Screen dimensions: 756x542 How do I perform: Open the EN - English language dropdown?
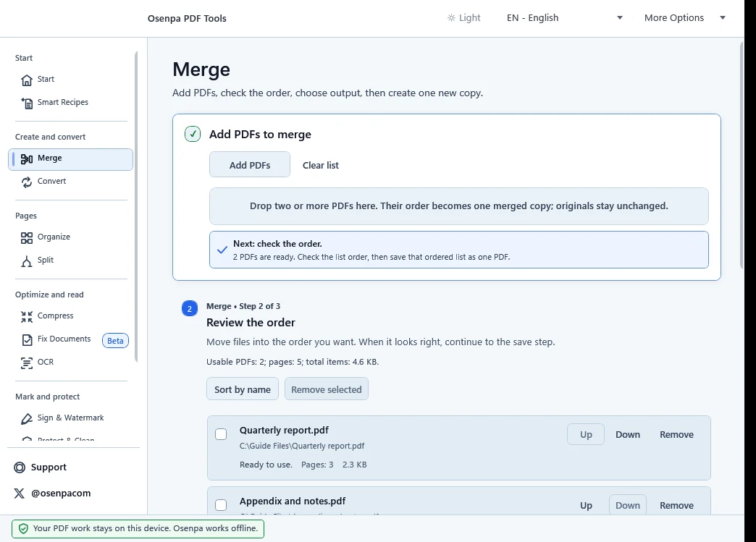[565, 18]
